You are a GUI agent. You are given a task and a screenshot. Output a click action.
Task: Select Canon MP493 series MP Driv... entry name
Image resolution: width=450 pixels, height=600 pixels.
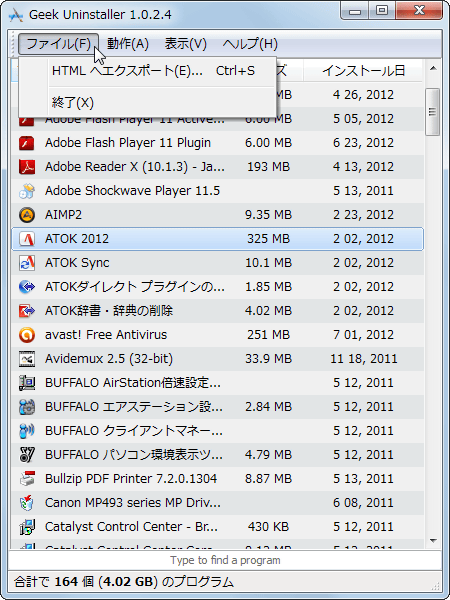133,503
